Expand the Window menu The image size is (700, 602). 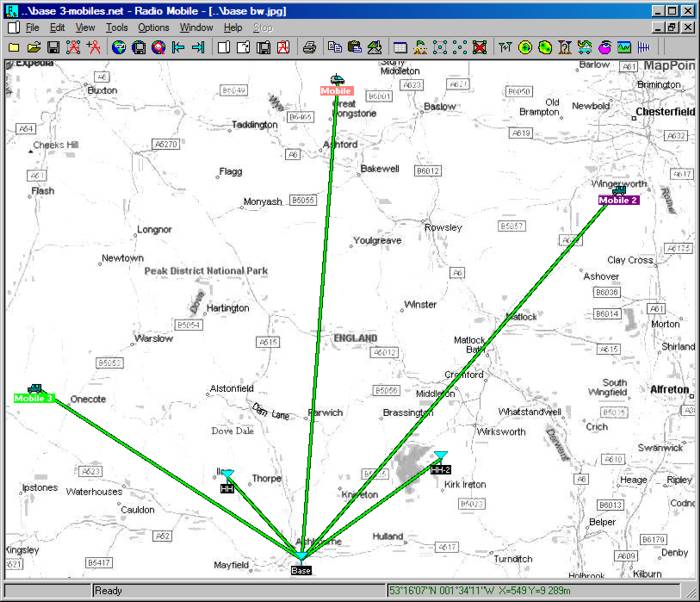click(x=196, y=28)
